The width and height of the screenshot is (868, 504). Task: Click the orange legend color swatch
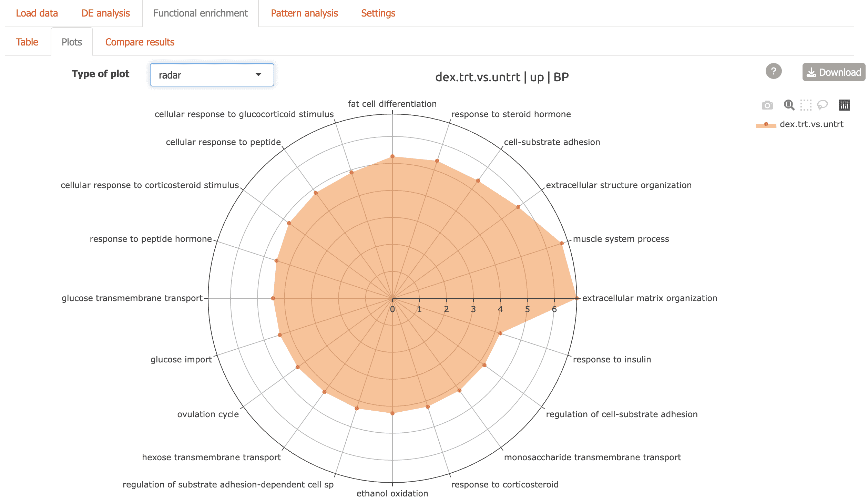(766, 125)
